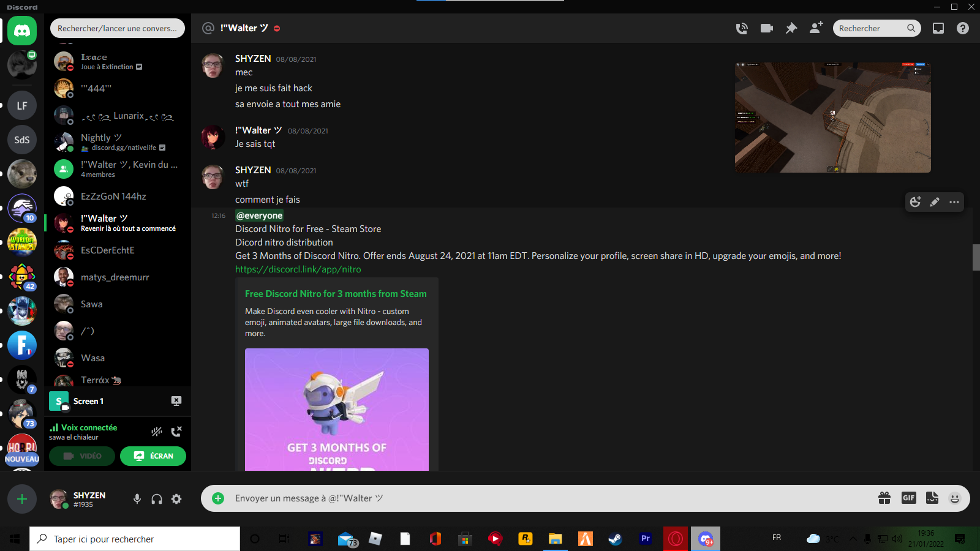Send a gift via the gift icon
The width and height of the screenshot is (980, 551).
884,498
